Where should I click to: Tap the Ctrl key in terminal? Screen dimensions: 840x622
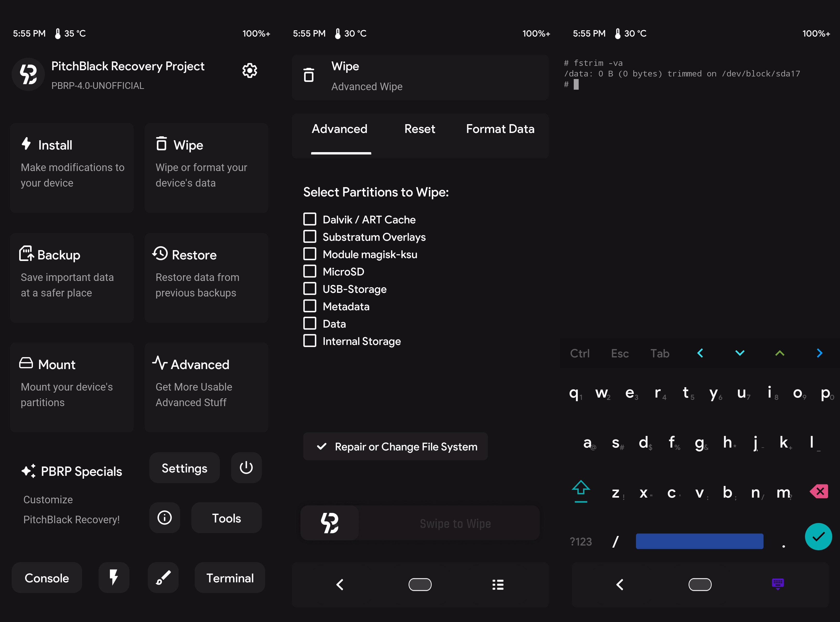tap(580, 353)
